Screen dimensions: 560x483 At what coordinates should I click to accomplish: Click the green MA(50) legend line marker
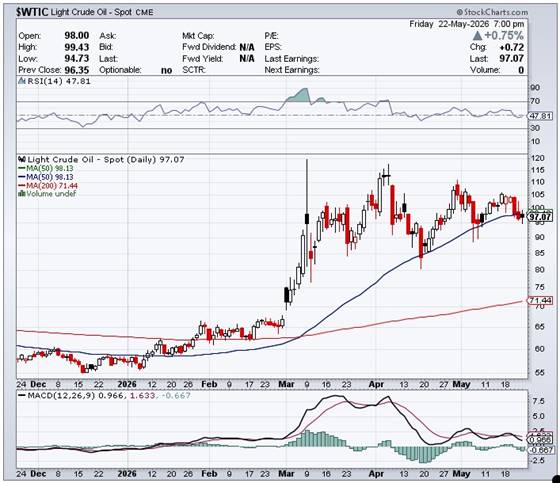pos(22,168)
